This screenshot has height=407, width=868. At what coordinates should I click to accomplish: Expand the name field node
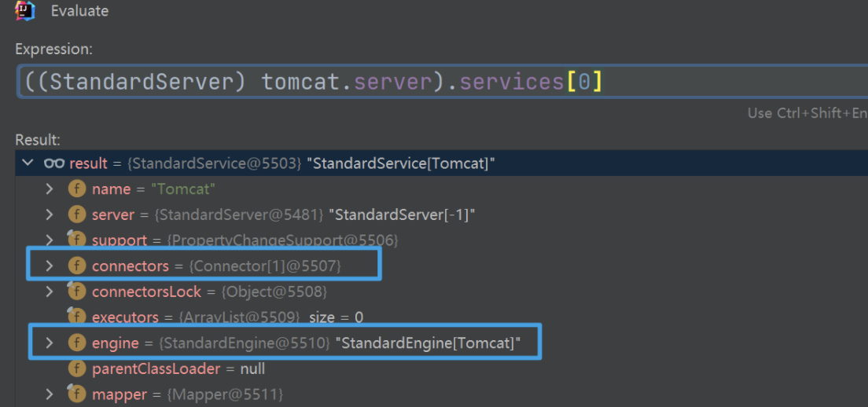(50, 189)
